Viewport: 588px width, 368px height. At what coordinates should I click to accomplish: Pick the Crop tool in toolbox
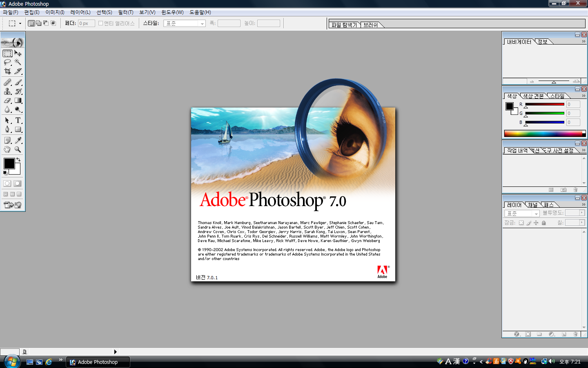(7, 71)
